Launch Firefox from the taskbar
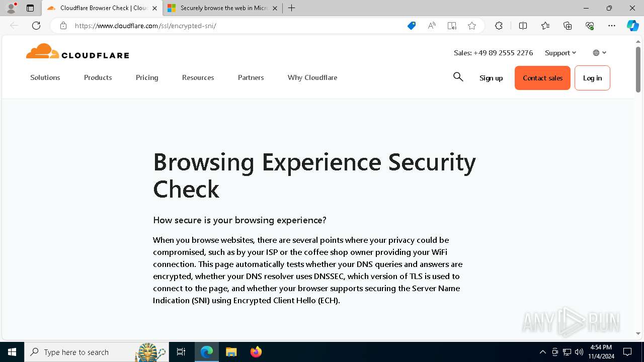Image resolution: width=644 pixels, height=362 pixels. (x=256, y=352)
